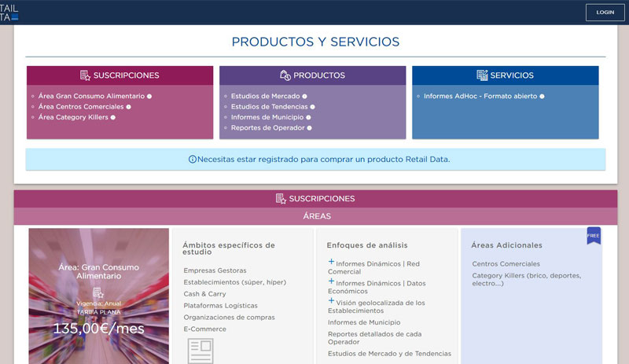Open Reportes de Operador link

pos(267,127)
